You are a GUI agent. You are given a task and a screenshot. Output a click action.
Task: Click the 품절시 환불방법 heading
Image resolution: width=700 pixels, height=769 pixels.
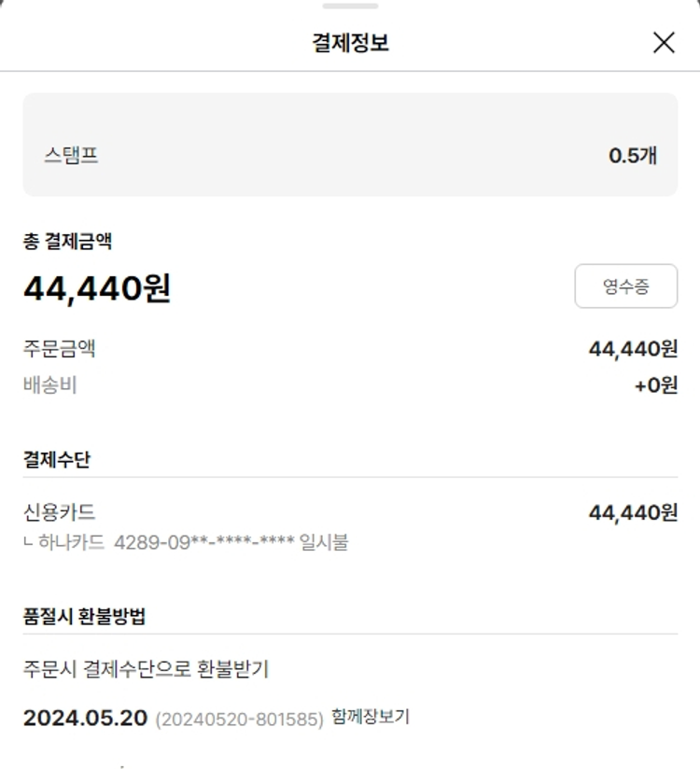[x=84, y=616]
